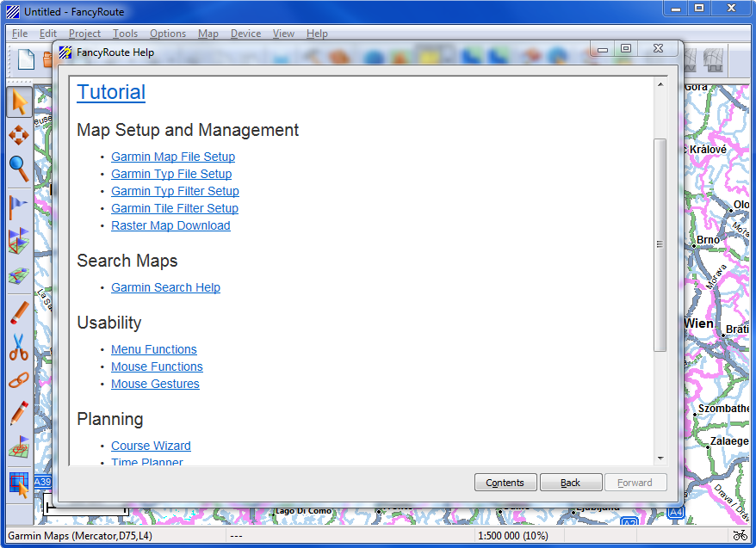Click the bicycle icon in status bar
This screenshot has width=756, height=548.
741,535
